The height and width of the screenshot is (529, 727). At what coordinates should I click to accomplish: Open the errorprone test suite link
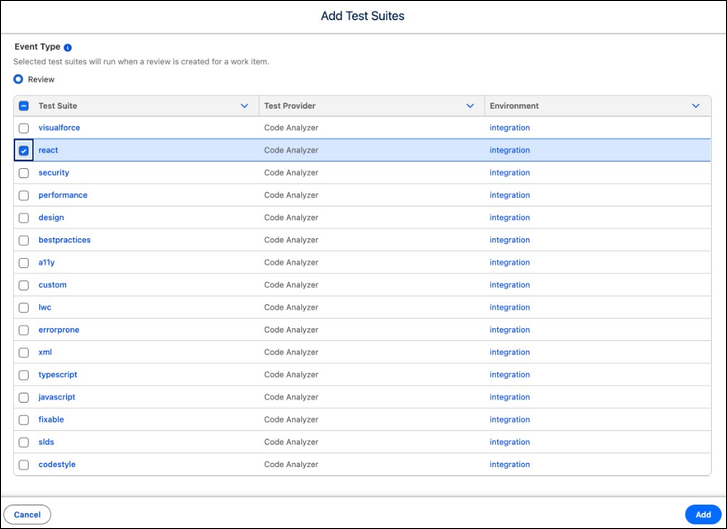[59, 330]
